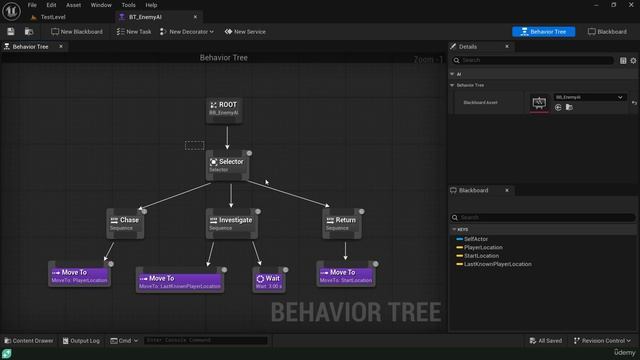Open the Edit menu
Image resolution: width=640 pixels, height=360 pixels.
coord(51,5)
